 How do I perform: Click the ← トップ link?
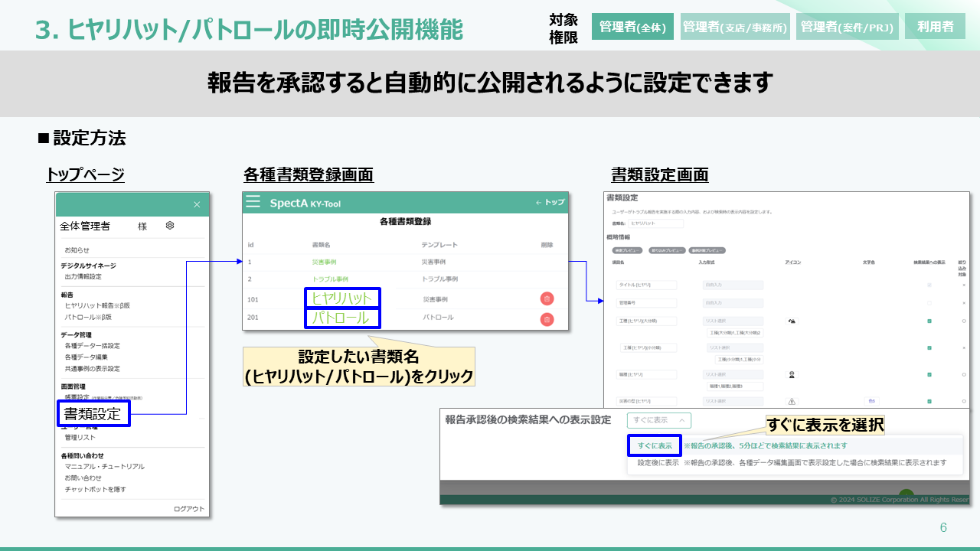click(x=550, y=202)
